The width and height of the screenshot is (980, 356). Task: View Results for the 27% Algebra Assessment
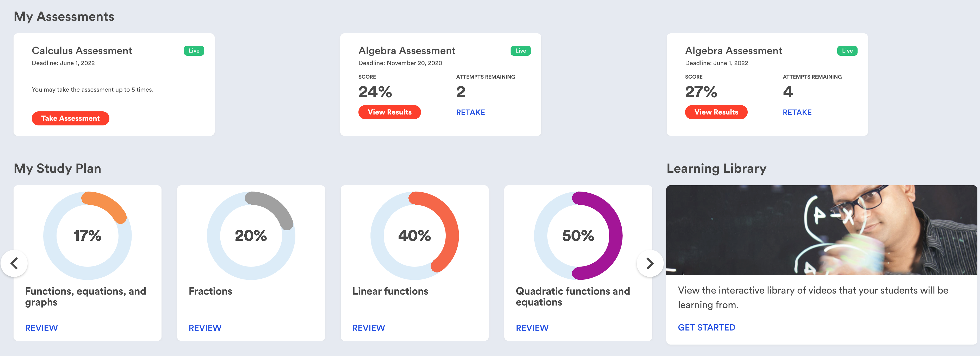click(x=716, y=112)
